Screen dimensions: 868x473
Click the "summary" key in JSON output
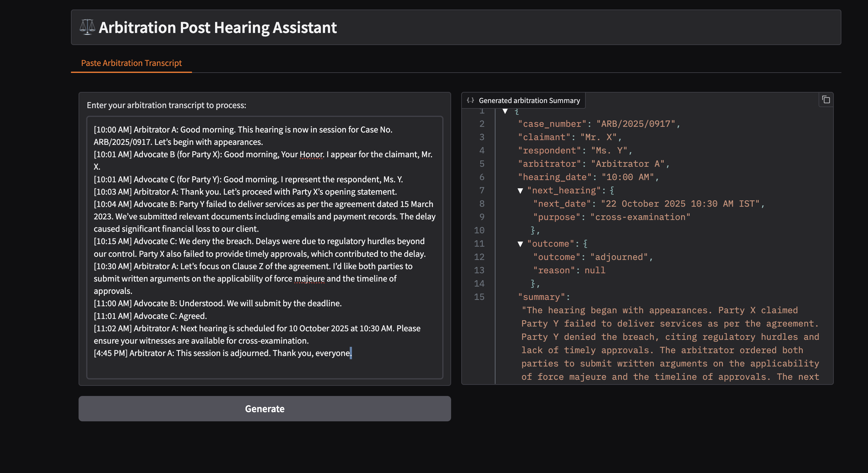(x=541, y=297)
